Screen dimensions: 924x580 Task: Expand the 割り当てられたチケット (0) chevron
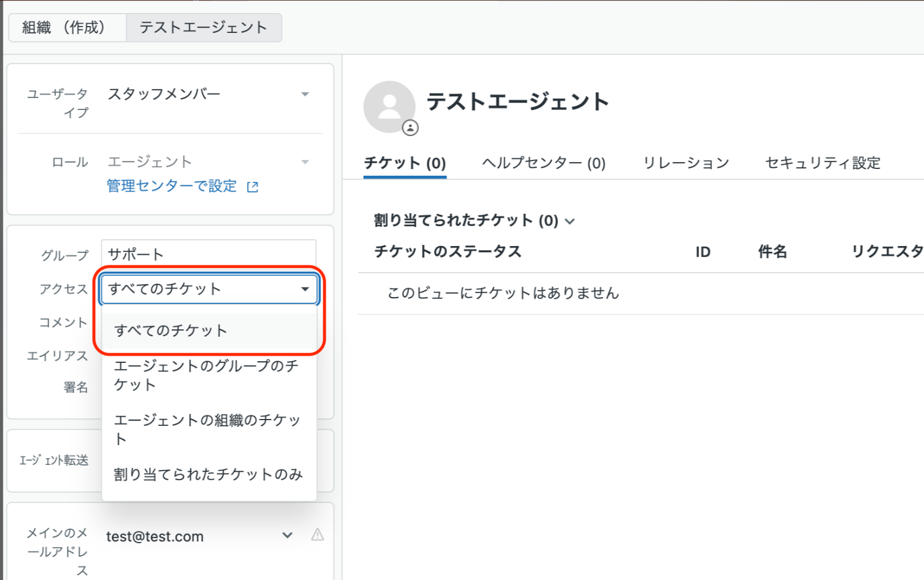point(570,221)
